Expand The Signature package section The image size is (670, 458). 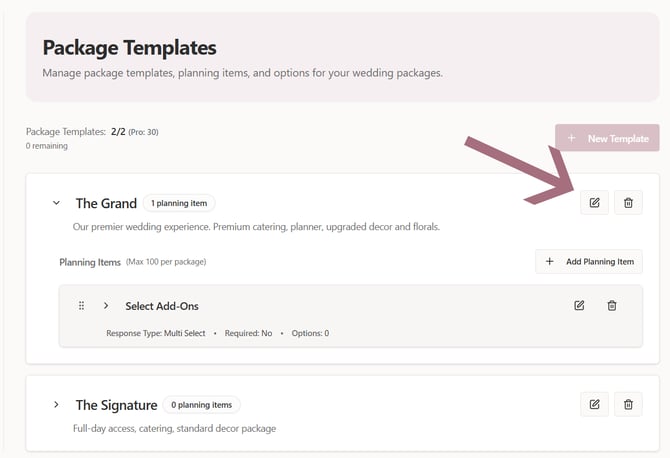pyautogui.click(x=56, y=405)
